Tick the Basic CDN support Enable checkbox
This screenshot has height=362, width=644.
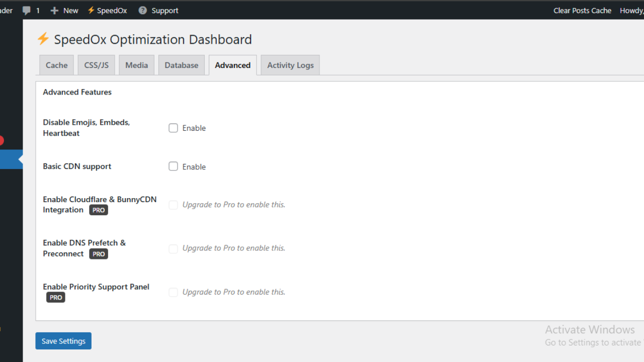coord(173,166)
